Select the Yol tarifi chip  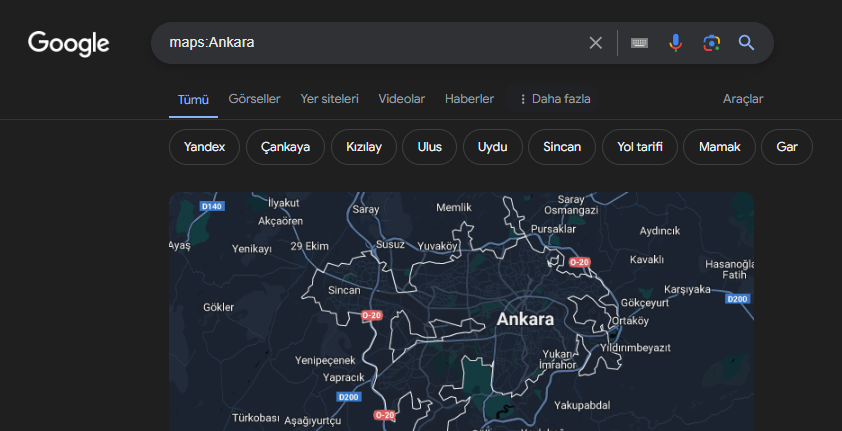[639, 147]
